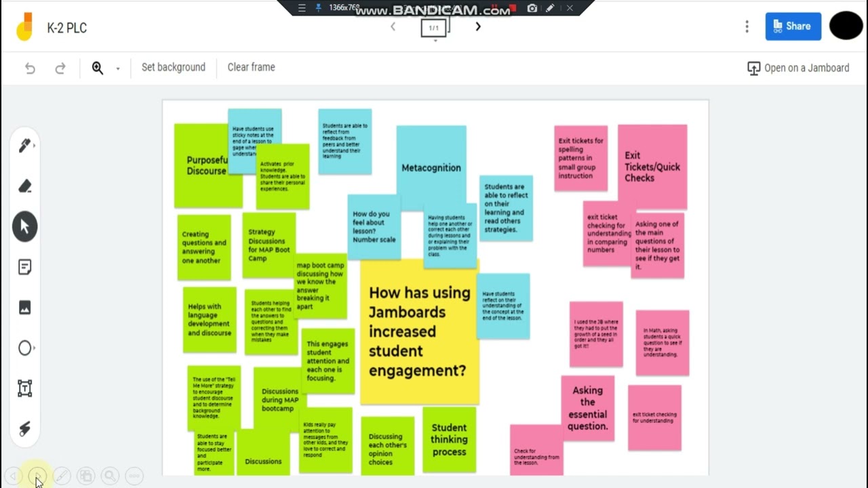Click the bottom overlay slides button
The width and height of the screenshot is (868, 488).
point(85,476)
